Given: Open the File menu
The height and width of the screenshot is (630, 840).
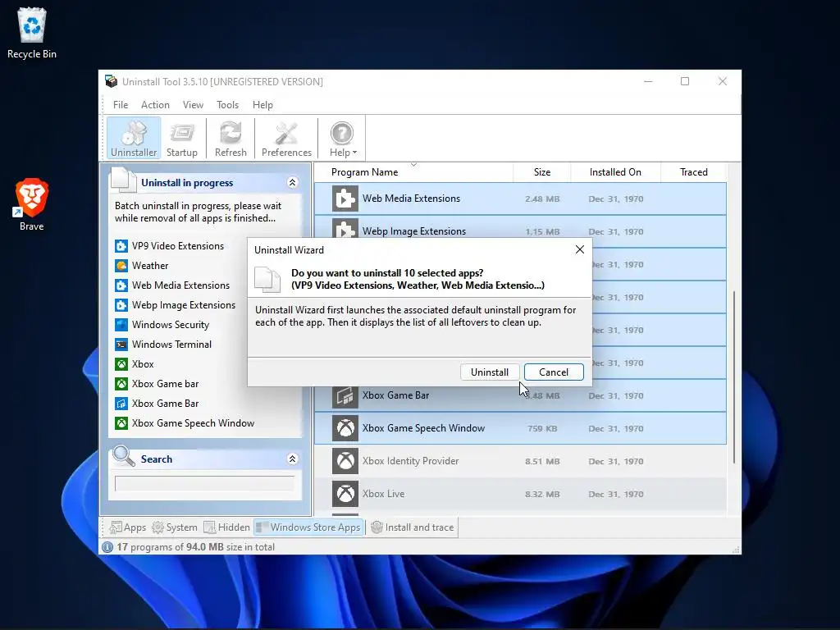Looking at the screenshot, I should pyautogui.click(x=121, y=105).
